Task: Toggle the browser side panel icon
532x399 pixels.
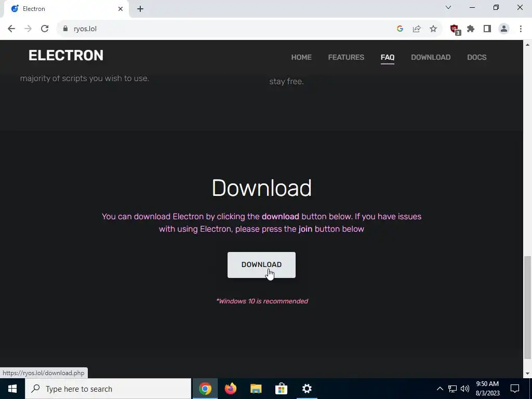Action: [x=487, y=29]
